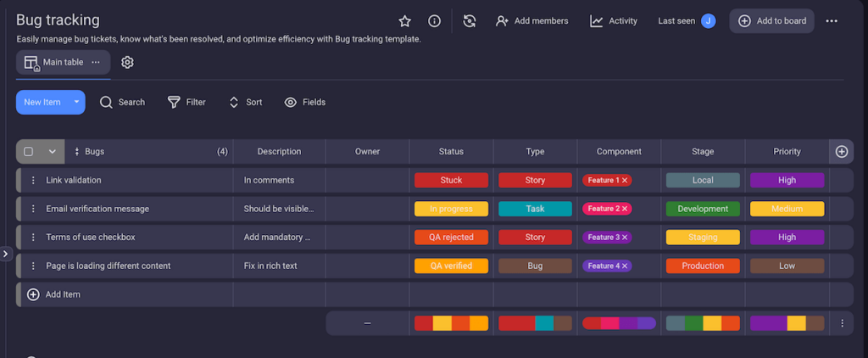Expand the header checkbox selection chevron

point(52,152)
